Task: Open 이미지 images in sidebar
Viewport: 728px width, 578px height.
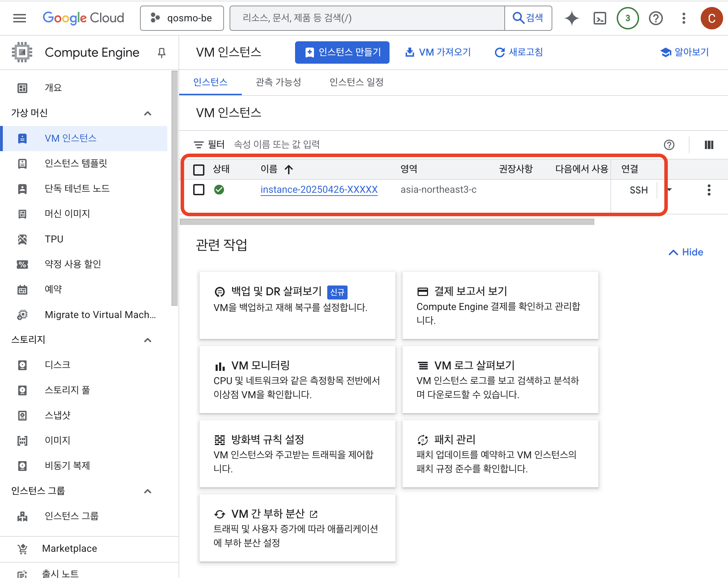Action: (84, 440)
